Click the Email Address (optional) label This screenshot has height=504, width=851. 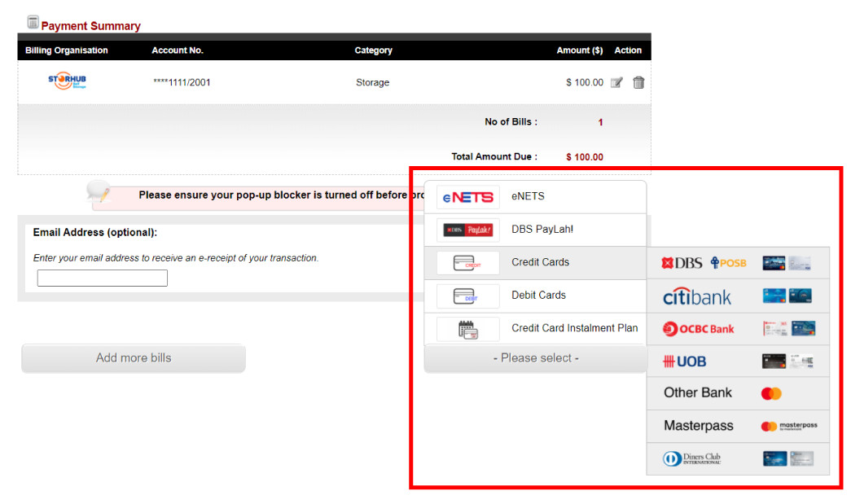point(95,233)
